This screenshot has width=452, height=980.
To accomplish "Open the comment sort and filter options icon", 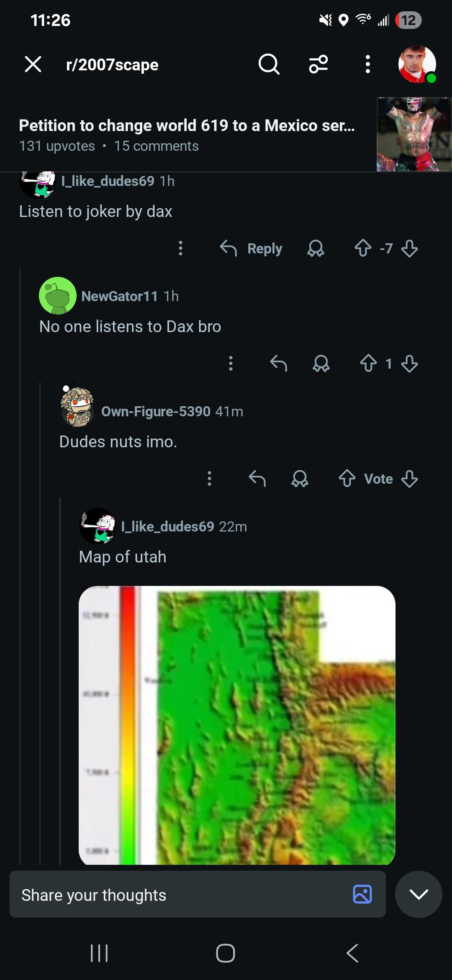I will pyautogui.click(x=318, y=64).
